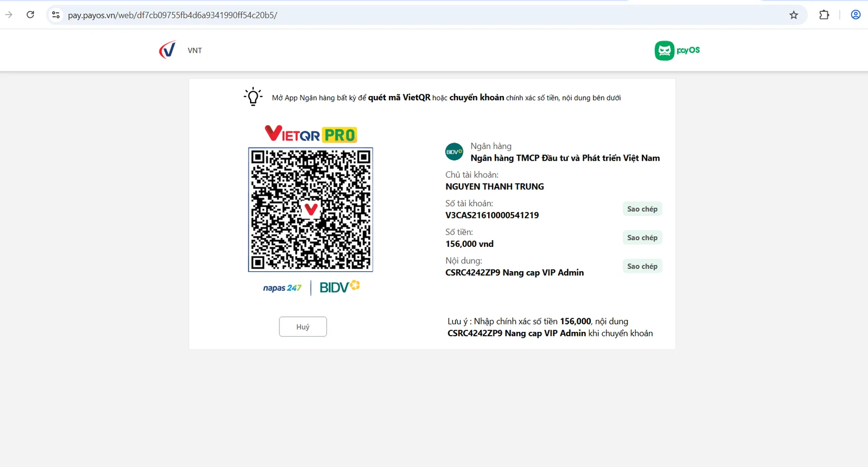Copy the transfer content Nội dung

click(642, 266)
